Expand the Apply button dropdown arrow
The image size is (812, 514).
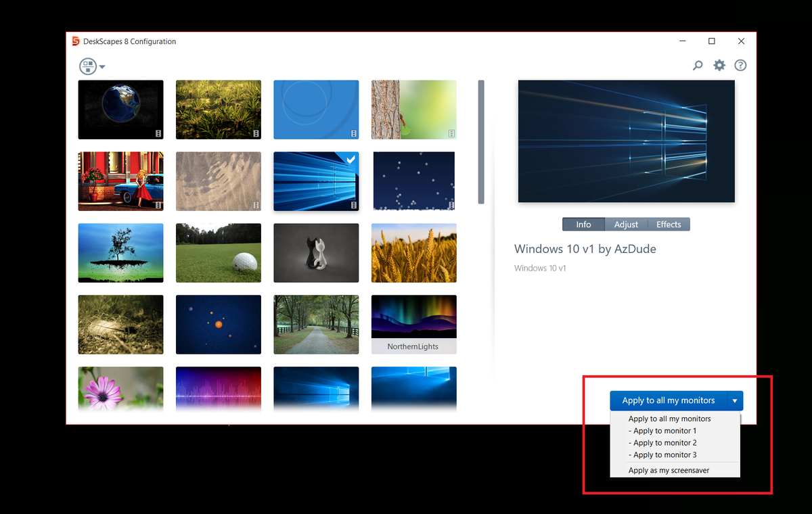(735, 400)
